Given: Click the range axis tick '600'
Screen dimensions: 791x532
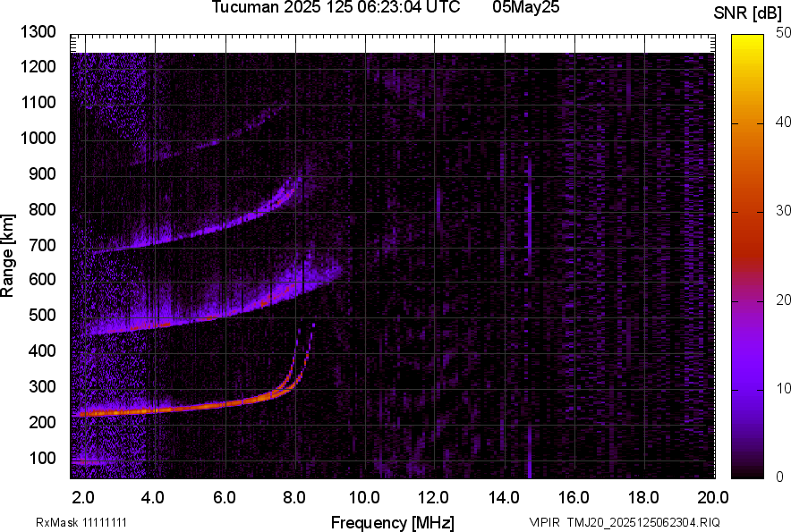Looking at the screenshot, I should click(42, 279).
